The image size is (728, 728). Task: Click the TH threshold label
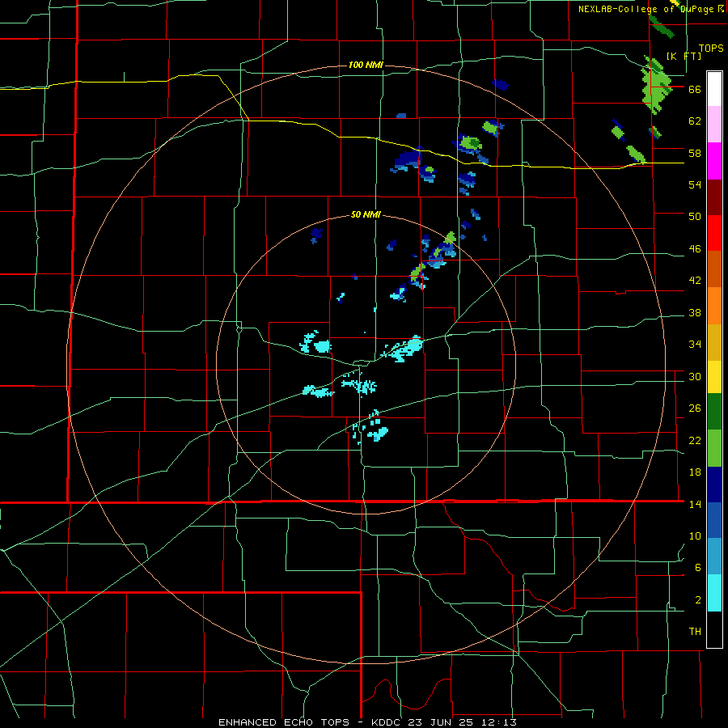(695, 632)
